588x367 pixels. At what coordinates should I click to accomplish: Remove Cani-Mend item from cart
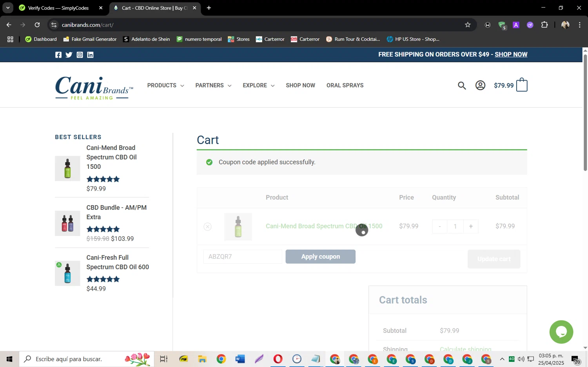208,227
